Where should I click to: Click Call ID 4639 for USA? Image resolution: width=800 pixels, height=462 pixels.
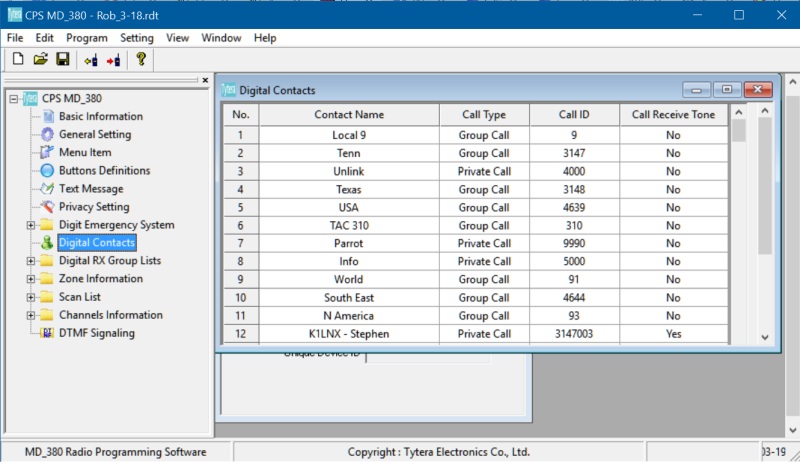click(574, 208)
